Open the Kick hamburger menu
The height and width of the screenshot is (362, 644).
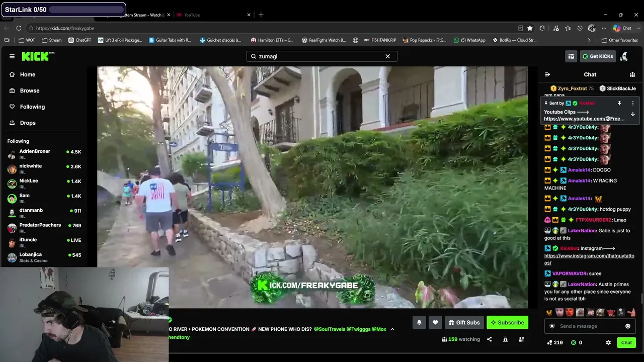point(12,56)
